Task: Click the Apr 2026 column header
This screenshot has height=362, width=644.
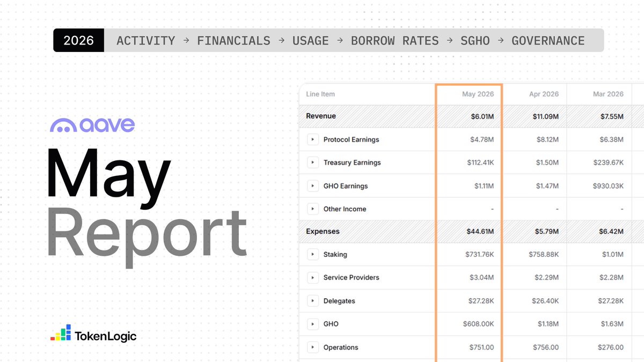Action: [544, 94]
